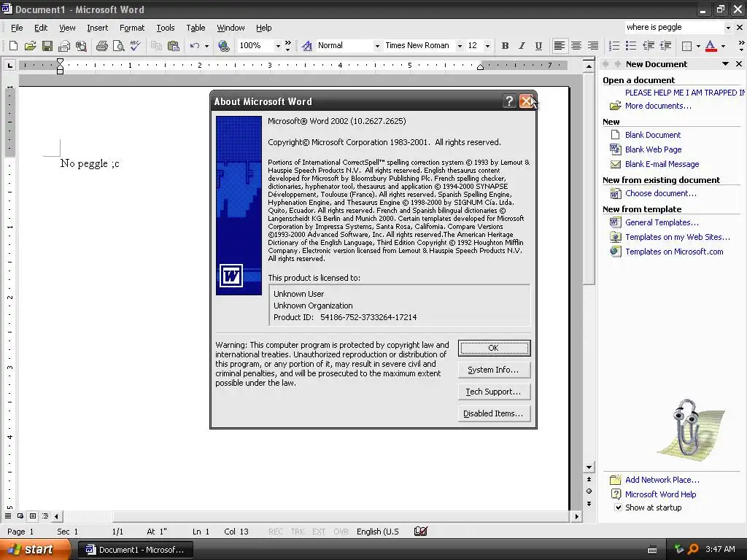Click the Document1 taskbar button
Viewport: 747px width, 560px height.
click(x=136, y=550)
